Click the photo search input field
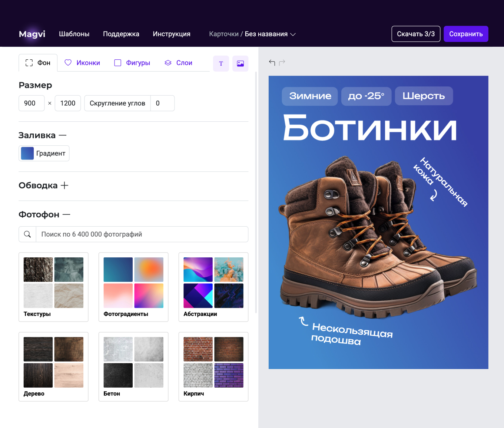504x428 pixels. [x=142, y=234]
